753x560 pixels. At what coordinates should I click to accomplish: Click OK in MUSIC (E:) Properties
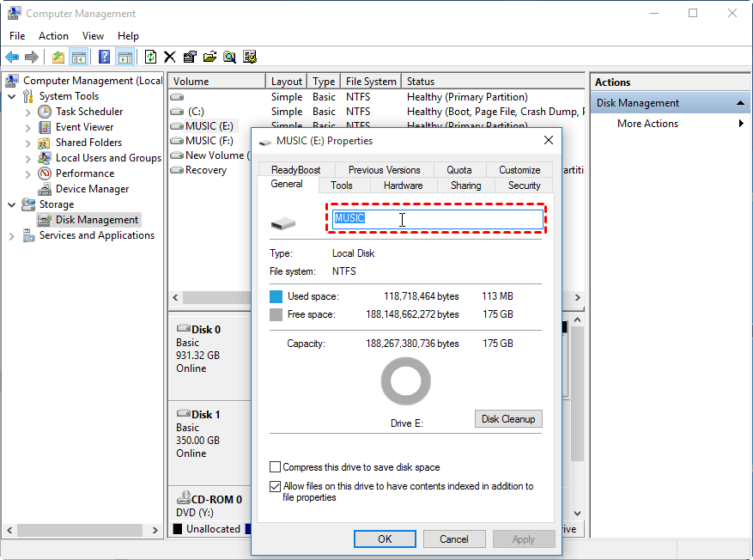pos(385,539)
